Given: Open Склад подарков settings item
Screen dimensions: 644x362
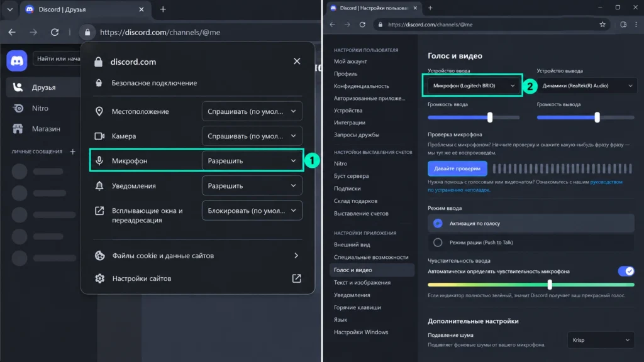Looking at the screenshot, I should [x=355, y=201].
